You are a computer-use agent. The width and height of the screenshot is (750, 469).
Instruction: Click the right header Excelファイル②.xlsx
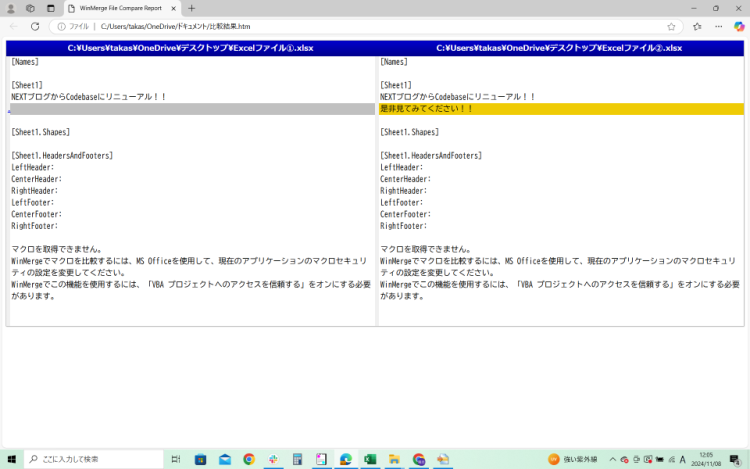(x=559, y=48)
